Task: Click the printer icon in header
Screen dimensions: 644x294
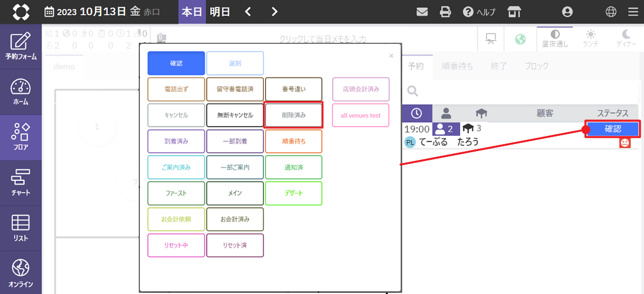Action: pos(446,12)
